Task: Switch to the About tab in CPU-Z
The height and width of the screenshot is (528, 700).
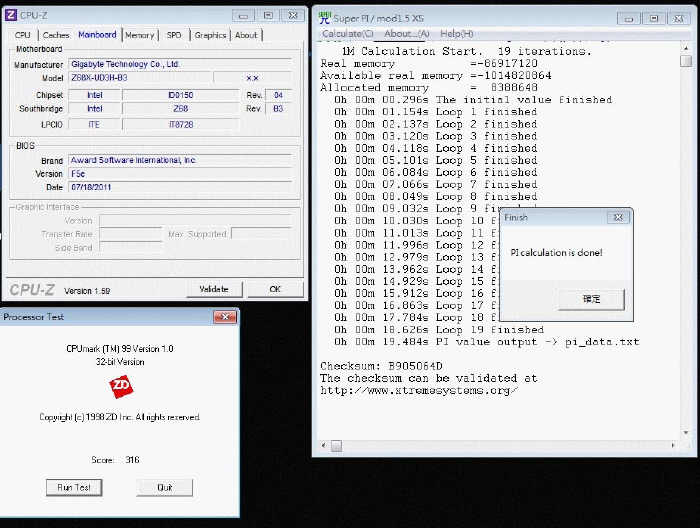Action: point(246,35)
